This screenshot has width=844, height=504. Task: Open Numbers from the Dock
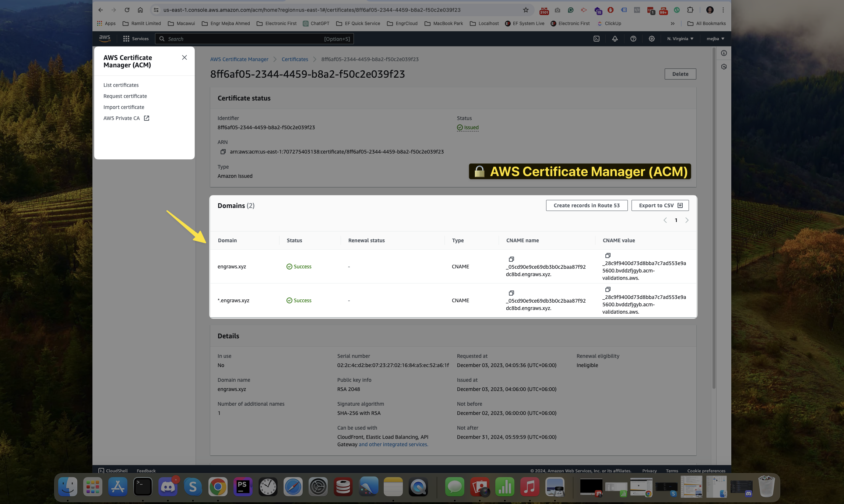click(505, 487)
